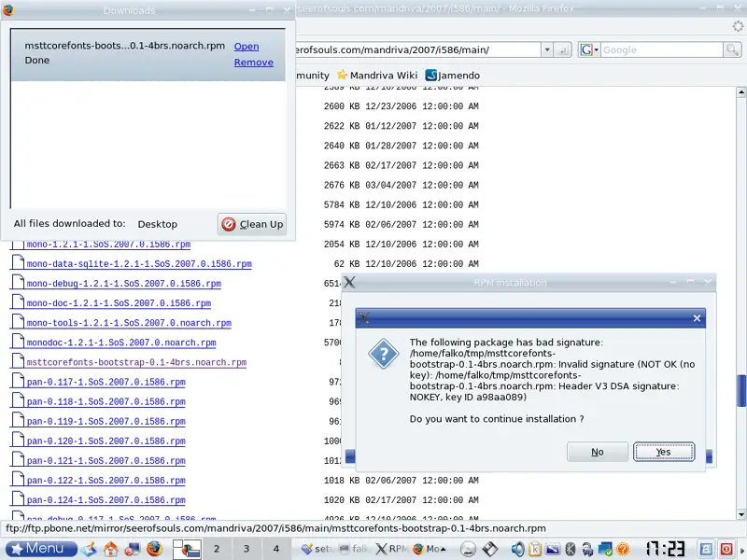Image resolution: width=747 pixels, height=560 pixels.
Task: Click the 17:23 panel clock
Action: (x=666, y=549)
